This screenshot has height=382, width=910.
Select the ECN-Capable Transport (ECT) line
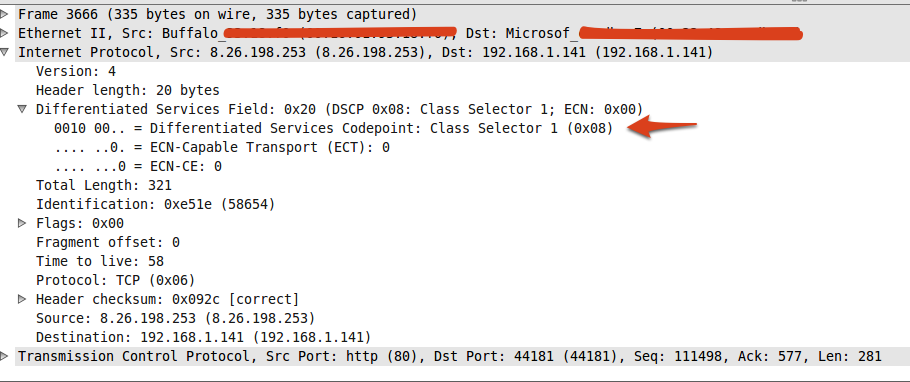point(222,147)
